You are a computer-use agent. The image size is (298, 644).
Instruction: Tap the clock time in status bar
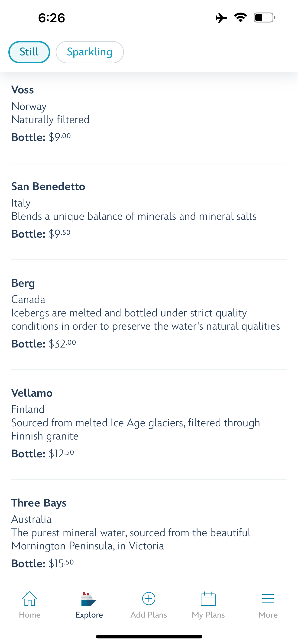pyautogui.click(x=52, y=18)
